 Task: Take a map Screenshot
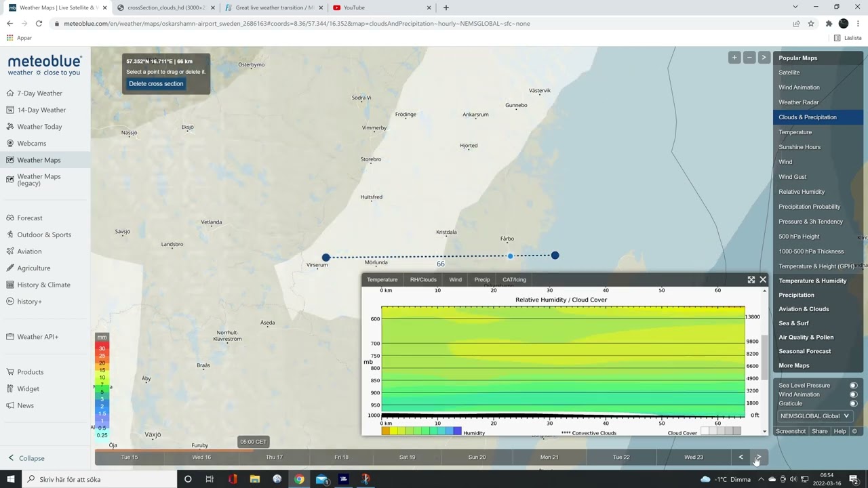(x=791, y=431)
